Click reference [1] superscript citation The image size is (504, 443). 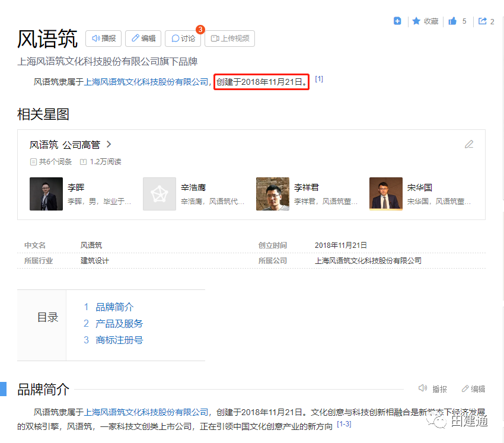[x=319, y=79]
